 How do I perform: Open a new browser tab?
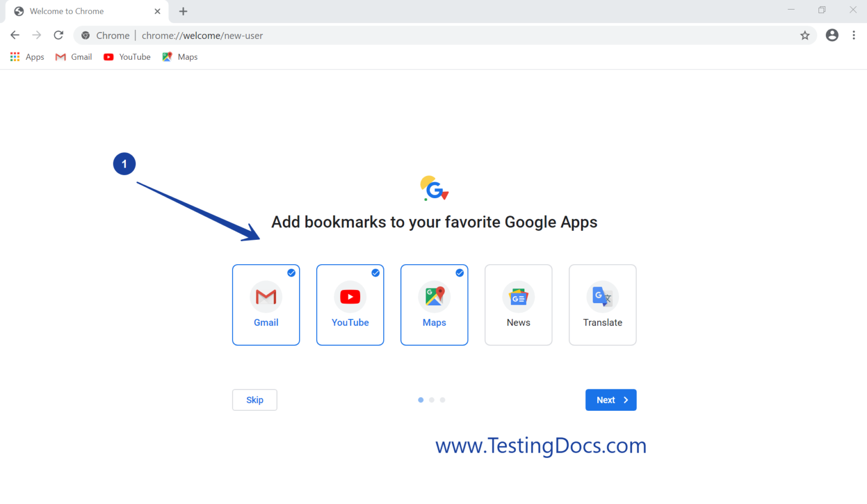pyautogui.click(x=183, y=11)
